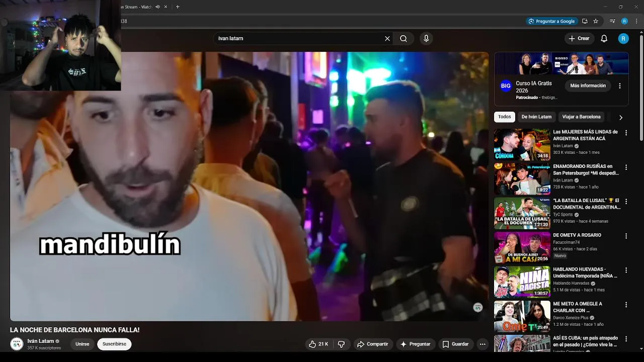
Task: Click LA BATALLA DE LUSAIL video title
Action: coord(587,204)
